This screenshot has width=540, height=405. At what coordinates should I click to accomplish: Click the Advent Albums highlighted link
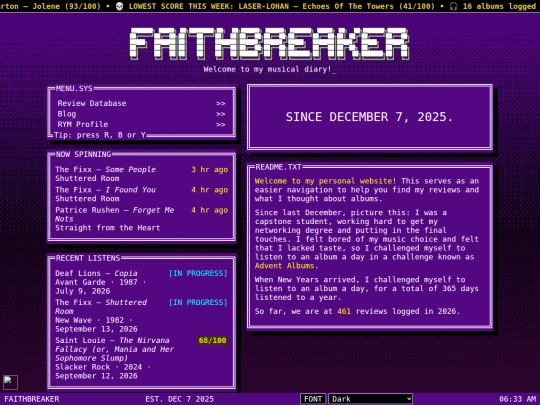pos(284,266)
